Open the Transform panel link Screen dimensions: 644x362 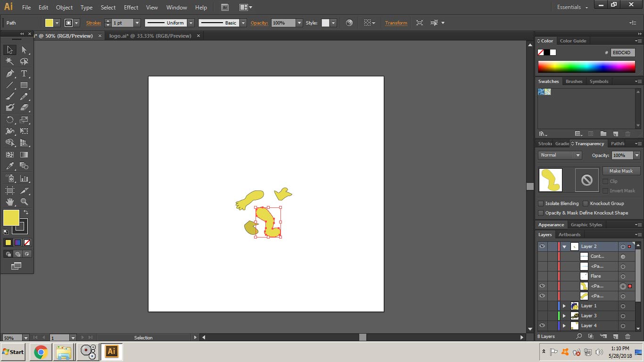pos(396,23)
